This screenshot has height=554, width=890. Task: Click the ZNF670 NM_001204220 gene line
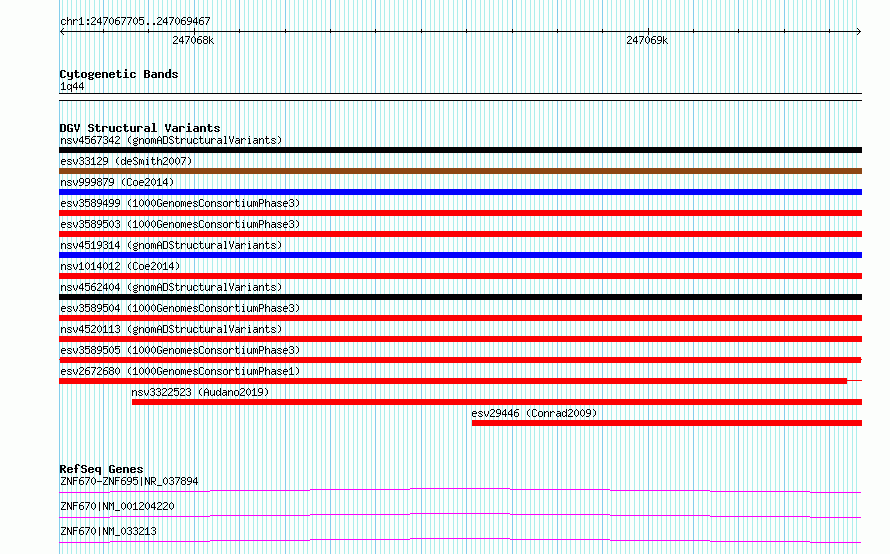(460, 515)
